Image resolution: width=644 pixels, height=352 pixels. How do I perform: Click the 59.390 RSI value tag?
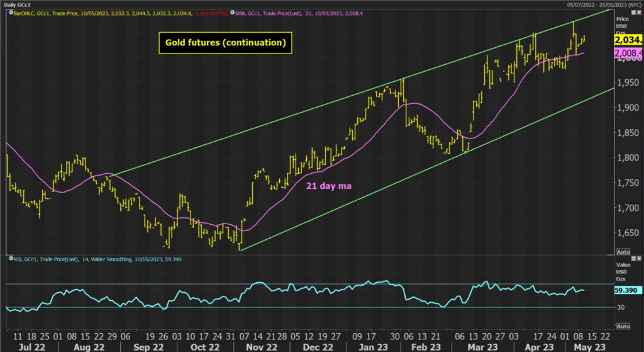click(627, 290)
